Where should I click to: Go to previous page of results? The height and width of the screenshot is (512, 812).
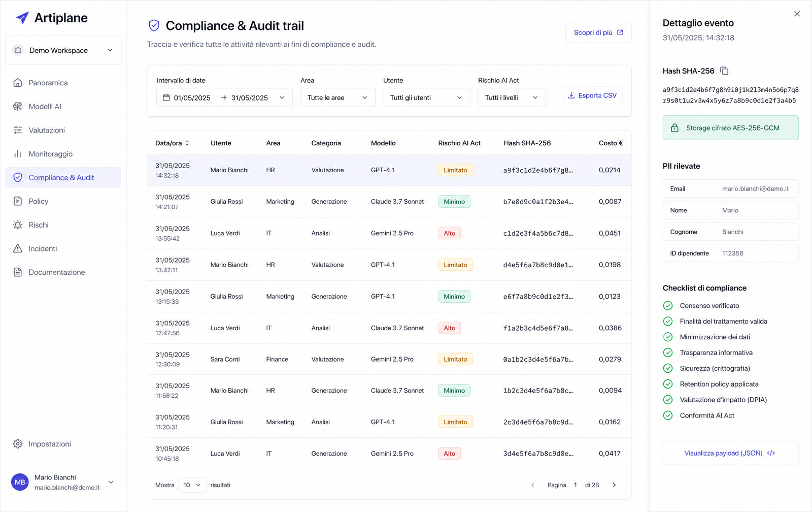532,485
